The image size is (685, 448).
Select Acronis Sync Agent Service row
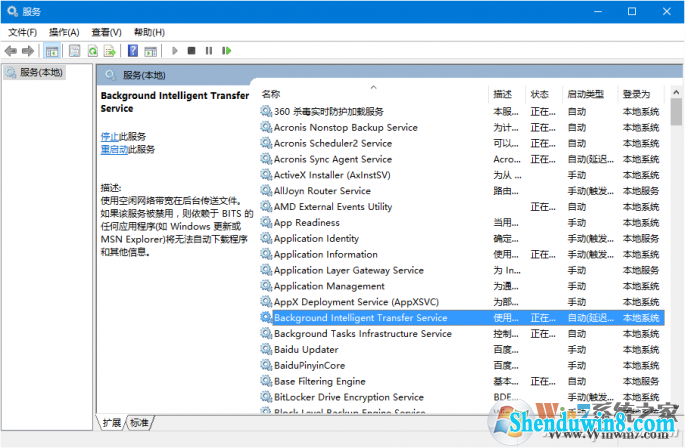(462, 159)
